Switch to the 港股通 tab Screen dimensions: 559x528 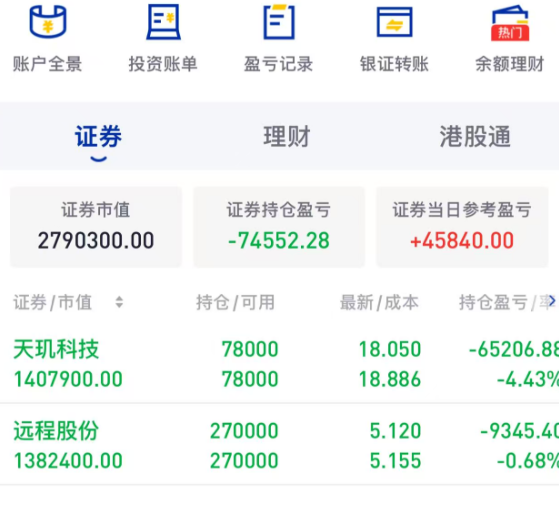[475, 137]
